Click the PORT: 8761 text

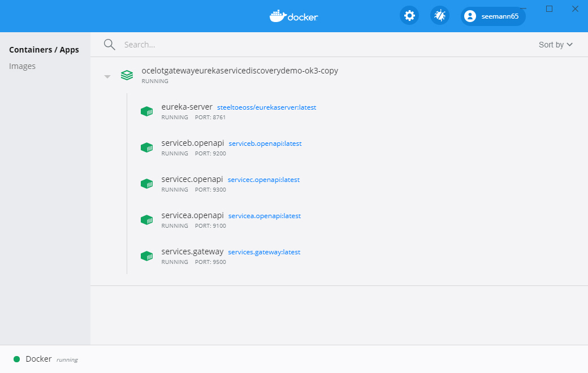coord(210,118)
